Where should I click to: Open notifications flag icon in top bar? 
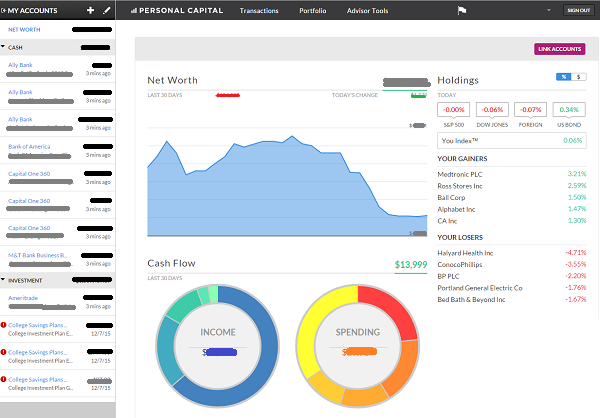(462, 10)
